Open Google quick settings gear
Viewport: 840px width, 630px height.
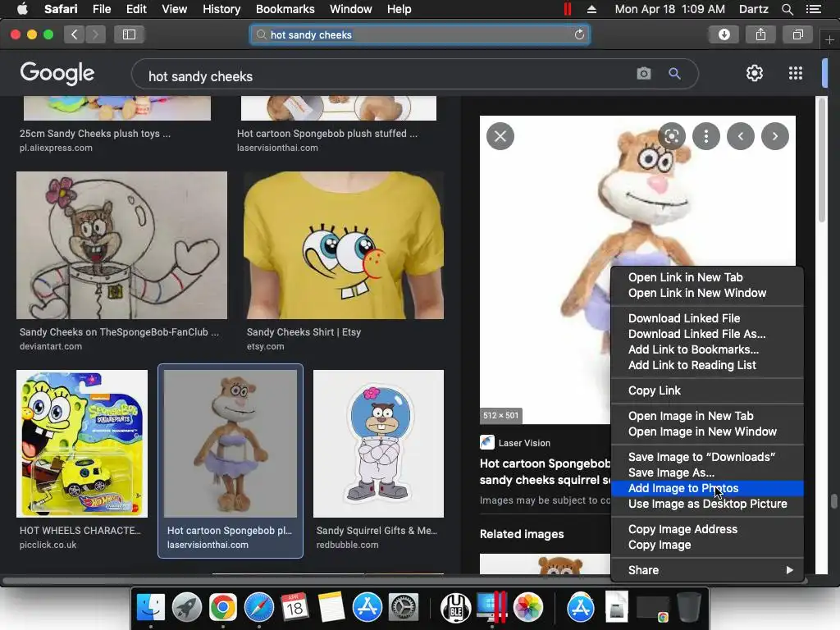tap(755, 73)
